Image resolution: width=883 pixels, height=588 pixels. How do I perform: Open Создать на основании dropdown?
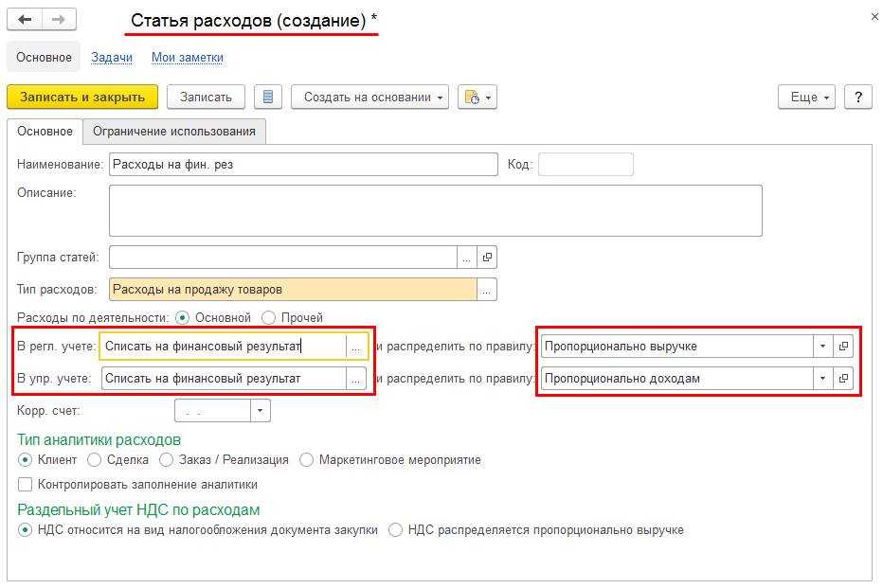click(x=370, y=97)
